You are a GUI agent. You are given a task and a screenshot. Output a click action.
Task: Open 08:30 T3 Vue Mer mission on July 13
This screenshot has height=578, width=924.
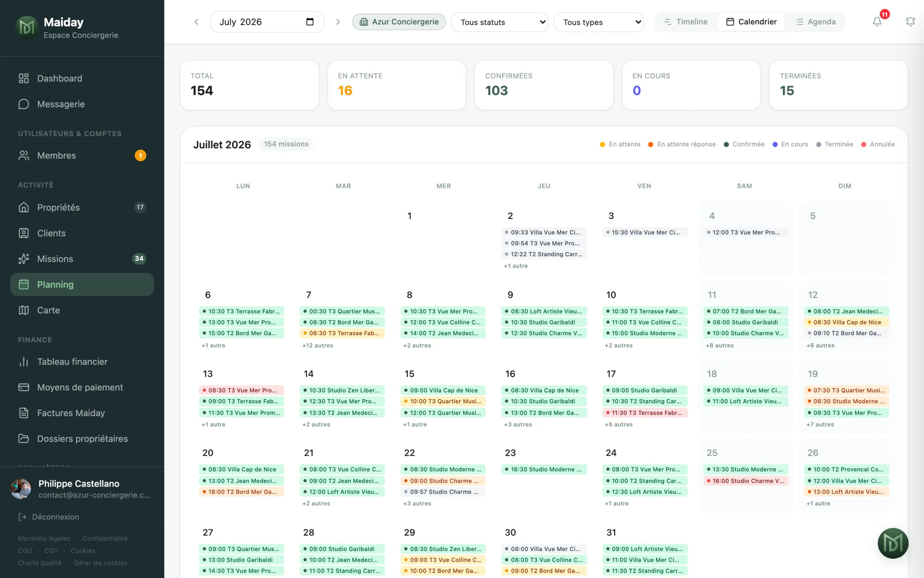(x=241, y=390)
